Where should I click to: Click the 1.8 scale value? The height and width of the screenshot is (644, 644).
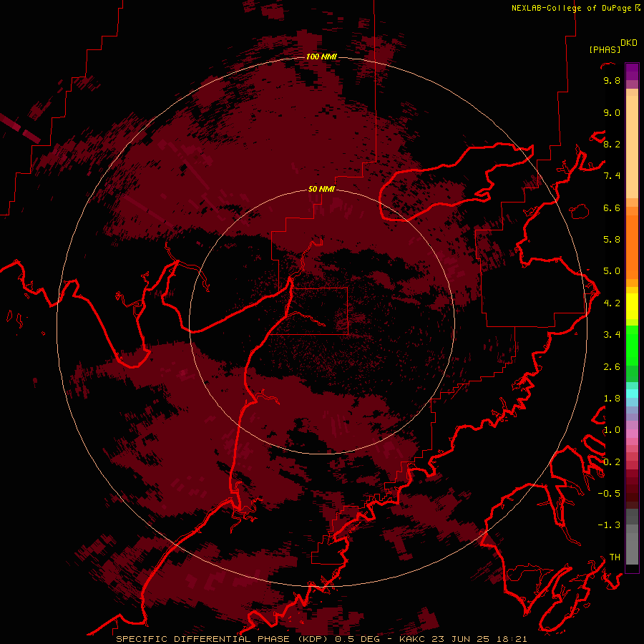(612, 399)
